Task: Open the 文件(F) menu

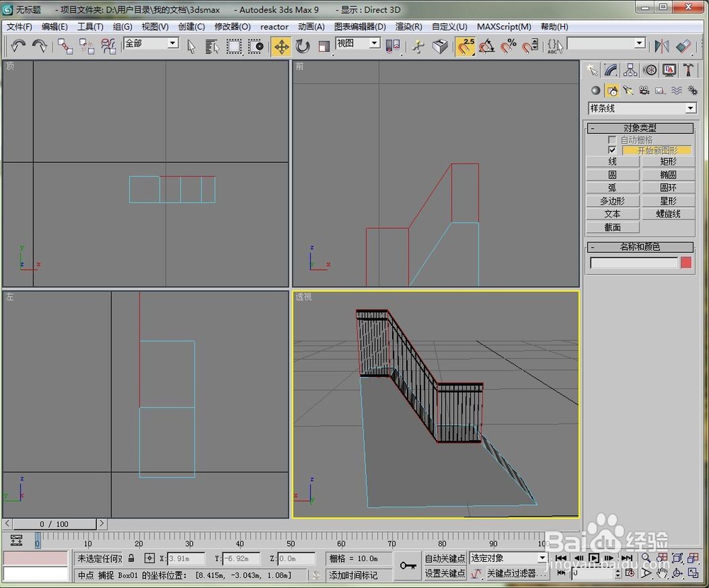Action: pyautogui.click(x=19, y=27)
